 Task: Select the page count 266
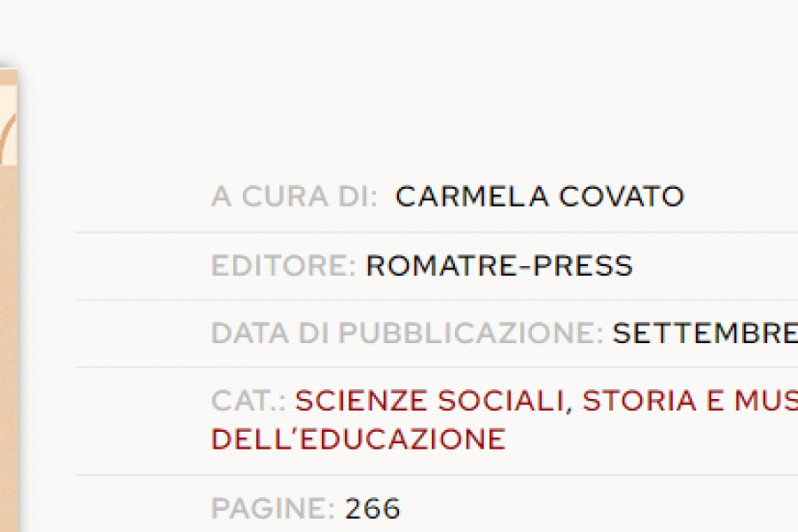tap(372, 509)
